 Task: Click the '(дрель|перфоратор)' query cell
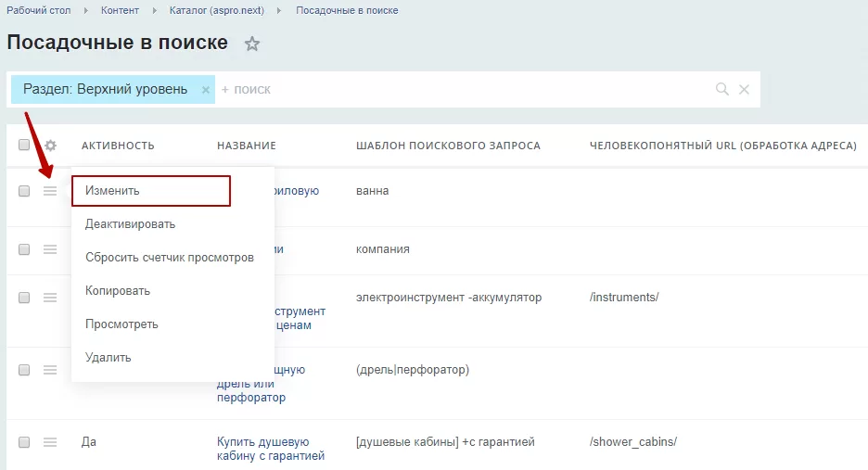click(x=413, y=369)
